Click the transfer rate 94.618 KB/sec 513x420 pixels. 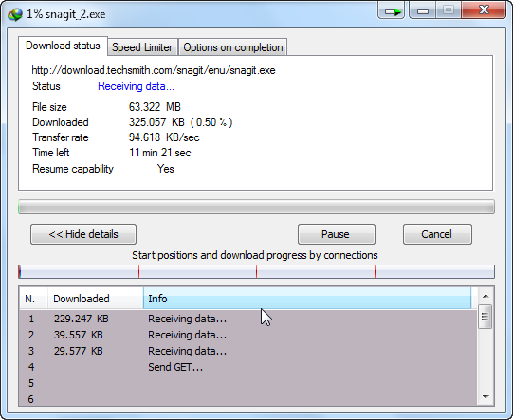pyautogui.click(x=164, y=137)
